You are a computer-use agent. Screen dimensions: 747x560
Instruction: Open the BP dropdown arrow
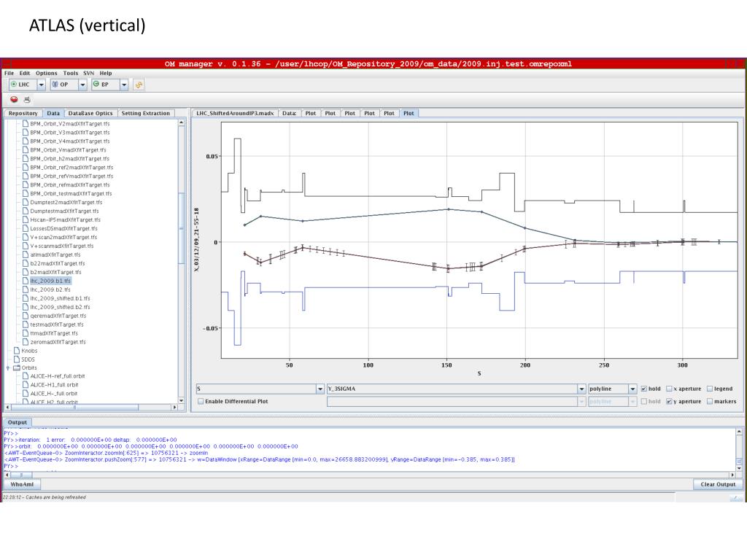point(124,85)
